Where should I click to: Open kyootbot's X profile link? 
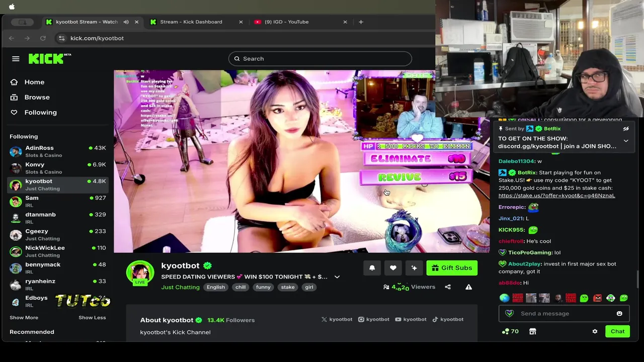tap(337, 319)
